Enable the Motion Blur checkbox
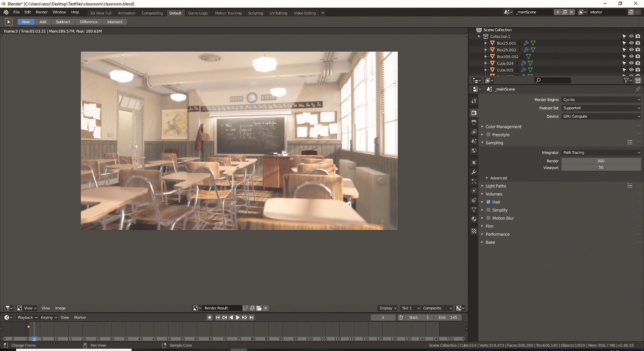644x351 pixels. (x=488, y=218)
